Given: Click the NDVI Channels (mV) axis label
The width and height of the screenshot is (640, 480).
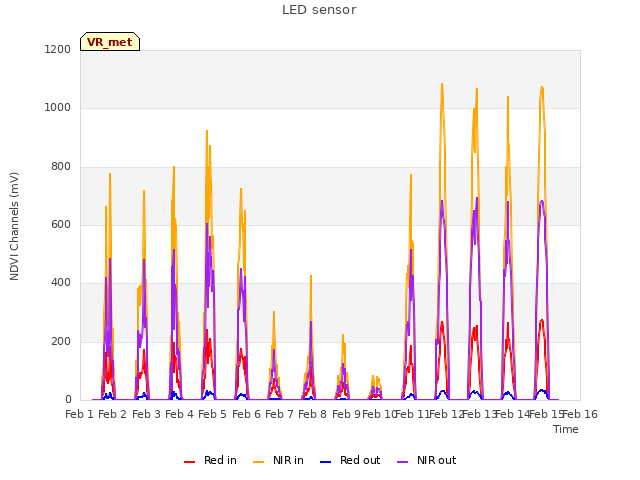Looking at the screenshot, I should (14, 226).
